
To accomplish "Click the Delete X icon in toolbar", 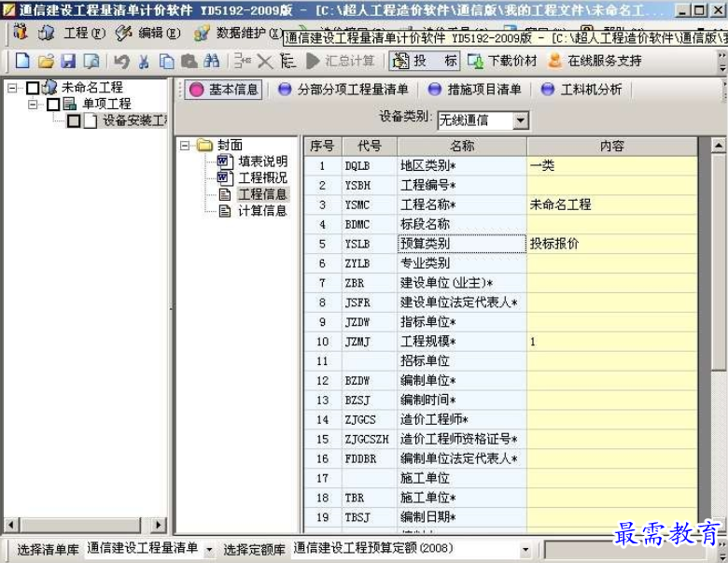I will tap(265, 62).
